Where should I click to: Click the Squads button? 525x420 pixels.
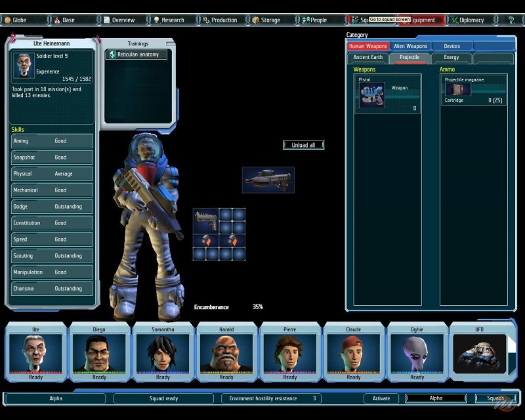(x=495, y=398)
